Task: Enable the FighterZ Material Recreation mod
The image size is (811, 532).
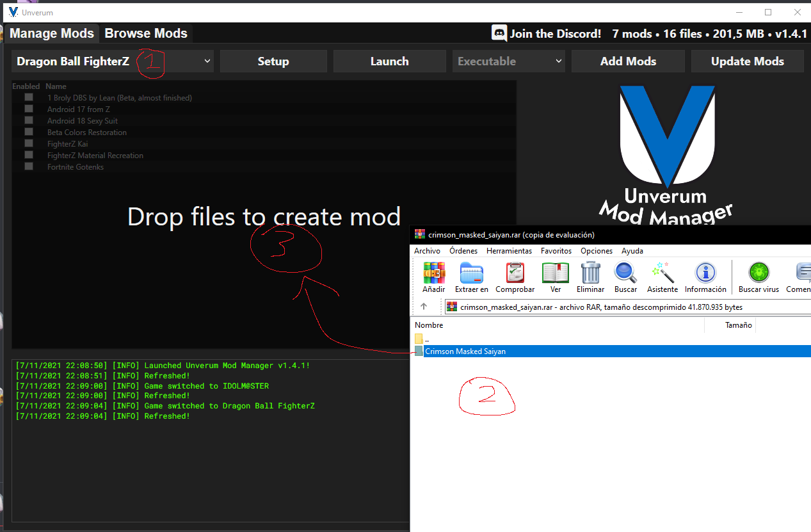Action: click(29, 155)
